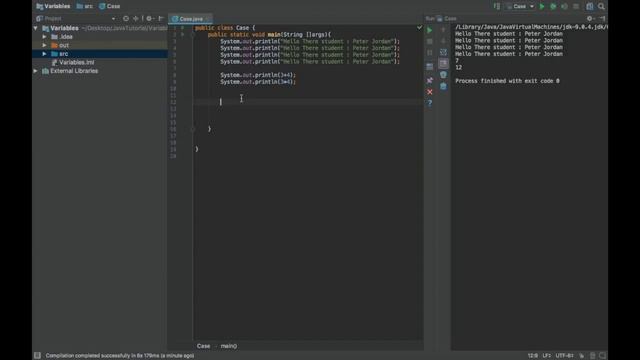Click the Build project icon beside run configuration
This screenshot has height=360, width=640.
(497, 7)
